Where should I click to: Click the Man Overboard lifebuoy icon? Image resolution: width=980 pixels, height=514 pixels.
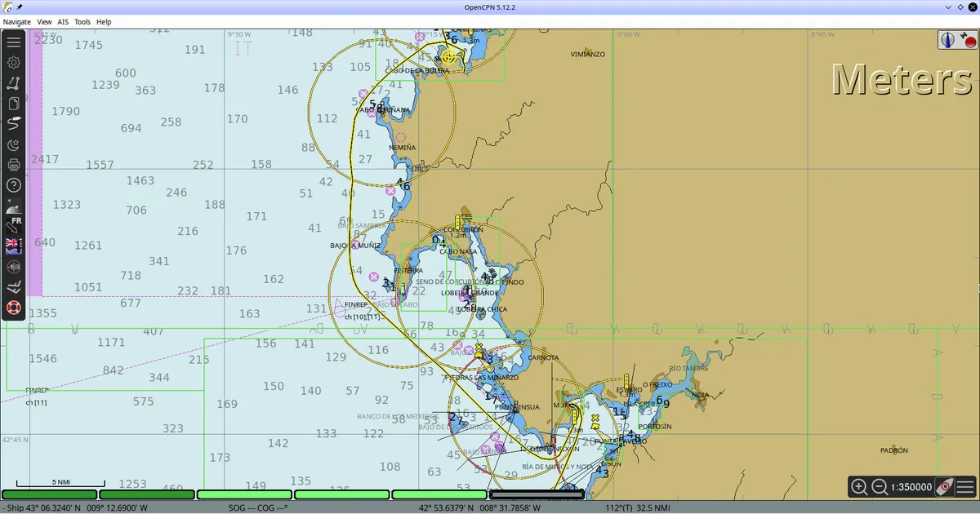14,308
